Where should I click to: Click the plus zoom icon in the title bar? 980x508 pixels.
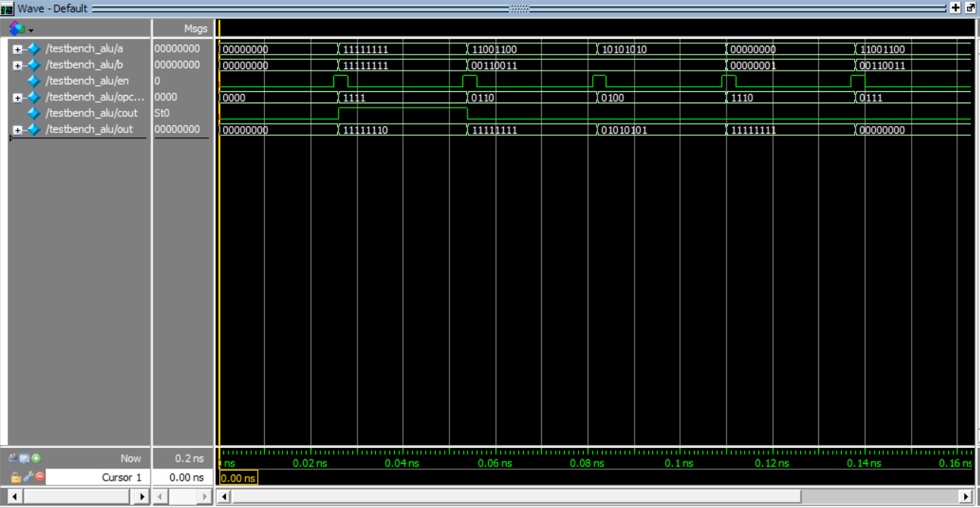tap(955, 8)
